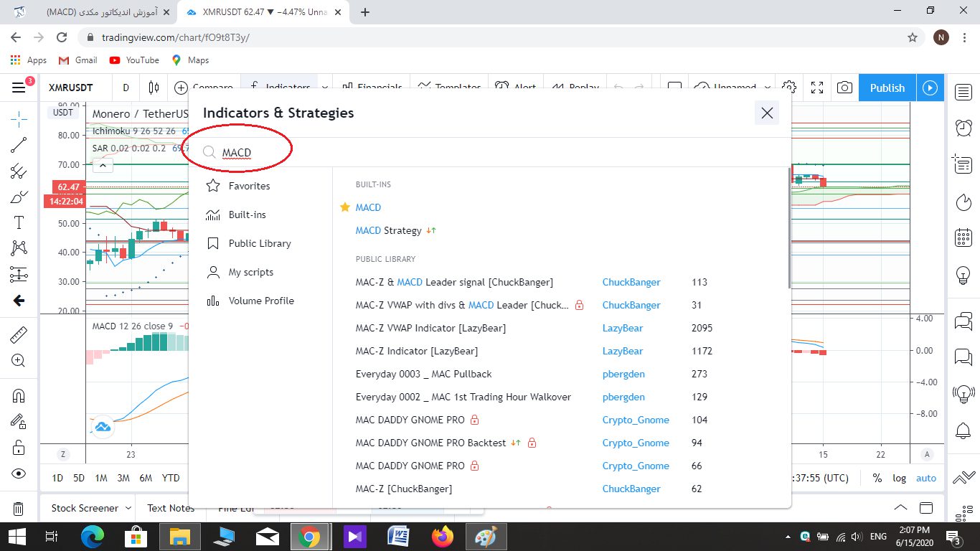Enter fullscreen mode

817,88
